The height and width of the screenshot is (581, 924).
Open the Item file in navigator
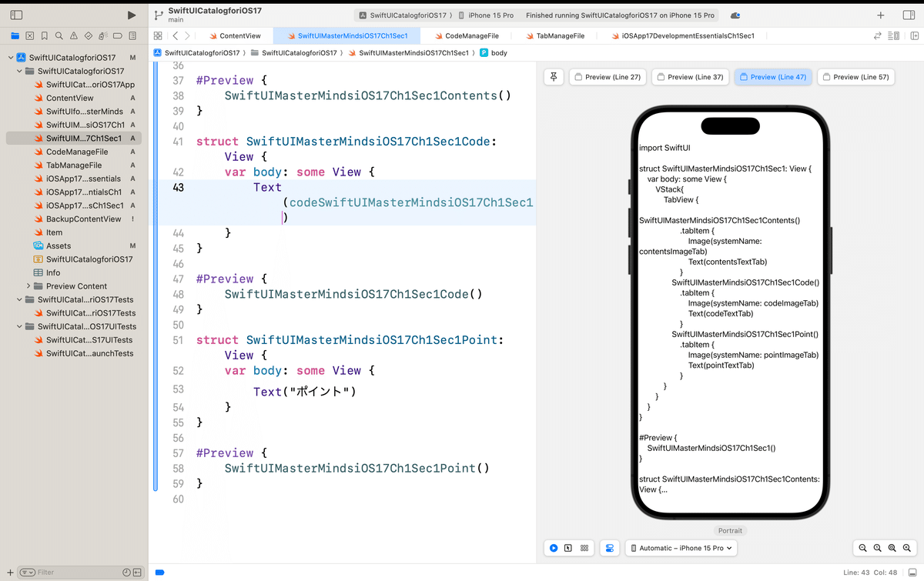click(x=54, y=232)
